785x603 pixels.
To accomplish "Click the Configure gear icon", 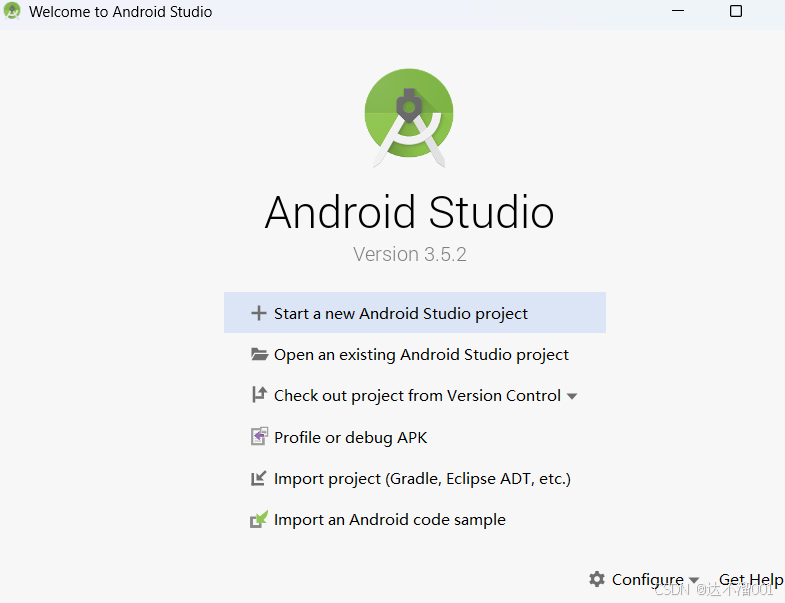I will click(x=597, y=579).
